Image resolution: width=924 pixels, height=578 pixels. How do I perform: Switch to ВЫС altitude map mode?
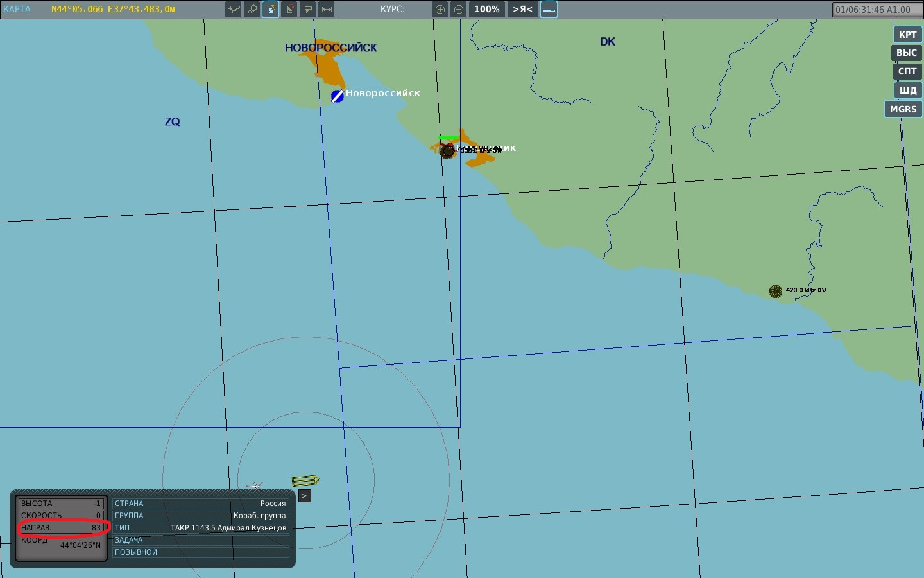pyautogui.click(x=907, y=53)
